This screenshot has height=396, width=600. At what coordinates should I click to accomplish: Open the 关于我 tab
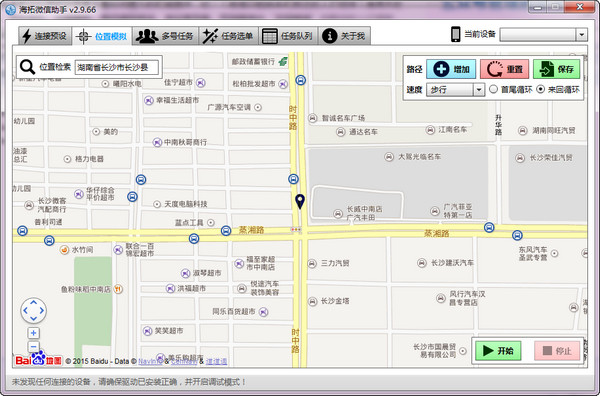(344, 36)
